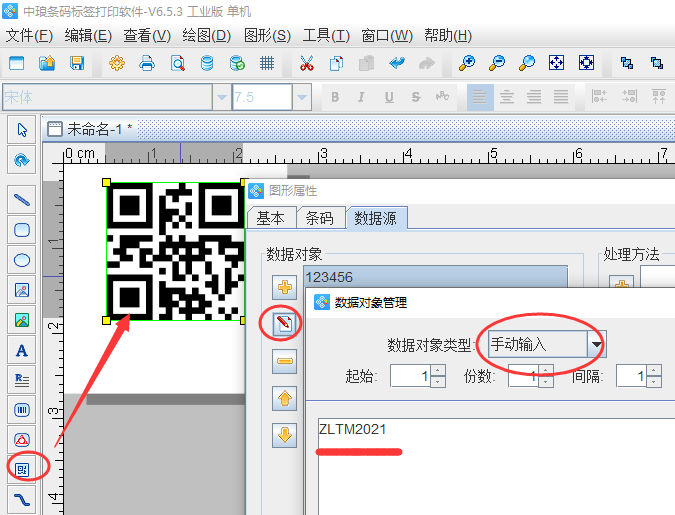This screenshot has height=515, width=675.
Task: Toggle center text alignment button
Action: [x=507, y=97]
